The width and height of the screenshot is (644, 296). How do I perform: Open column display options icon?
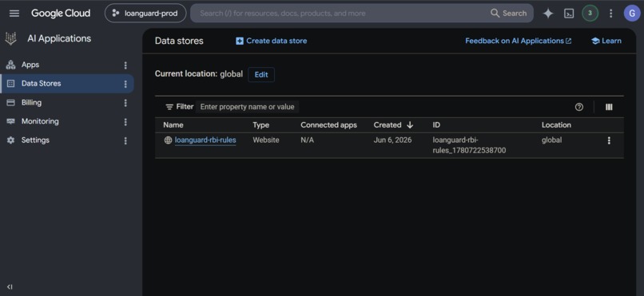609,107
